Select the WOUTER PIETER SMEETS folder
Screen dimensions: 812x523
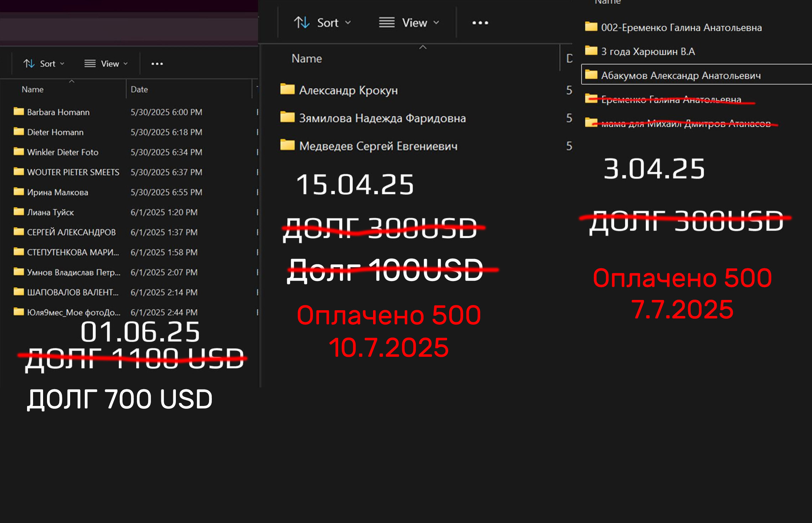click(73, 172)
